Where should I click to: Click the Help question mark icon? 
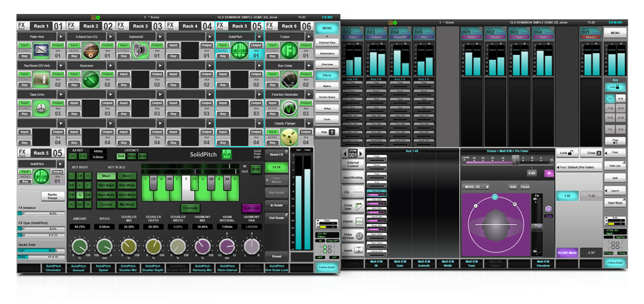click(331, 132)
